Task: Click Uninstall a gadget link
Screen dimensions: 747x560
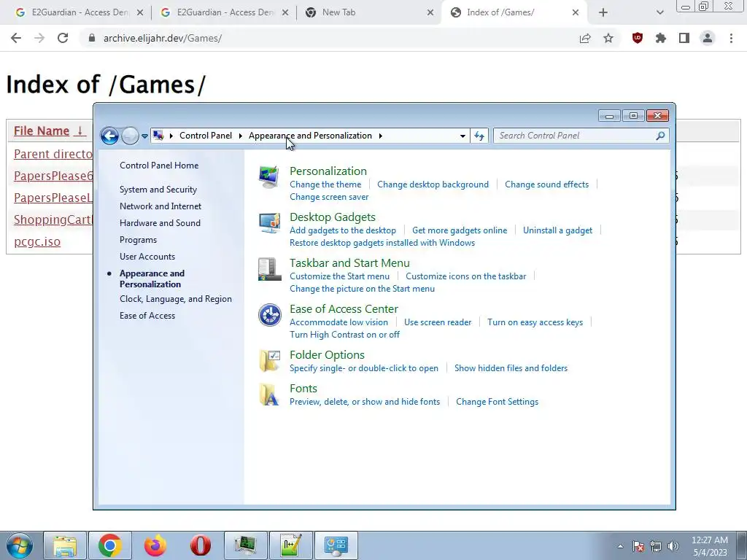Action: [558, 230]
